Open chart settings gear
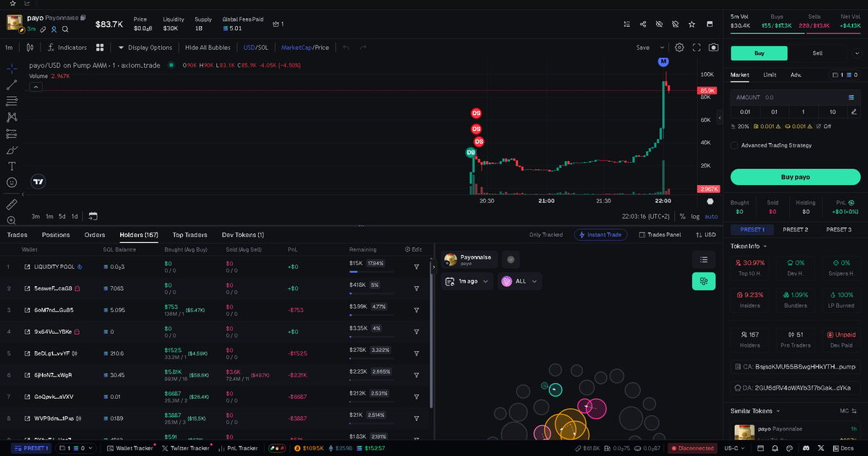Viewport: 868px width, 456px height. (x=680, y=47)
